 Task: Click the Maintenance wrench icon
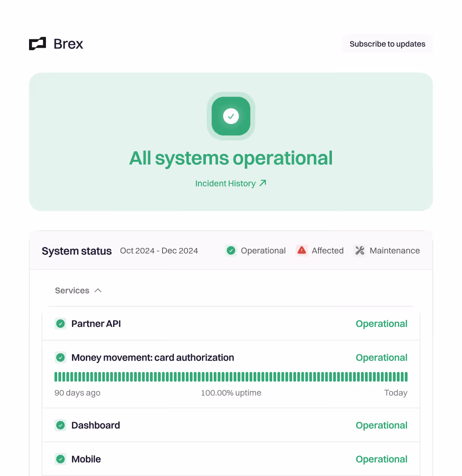click(360, 251)
